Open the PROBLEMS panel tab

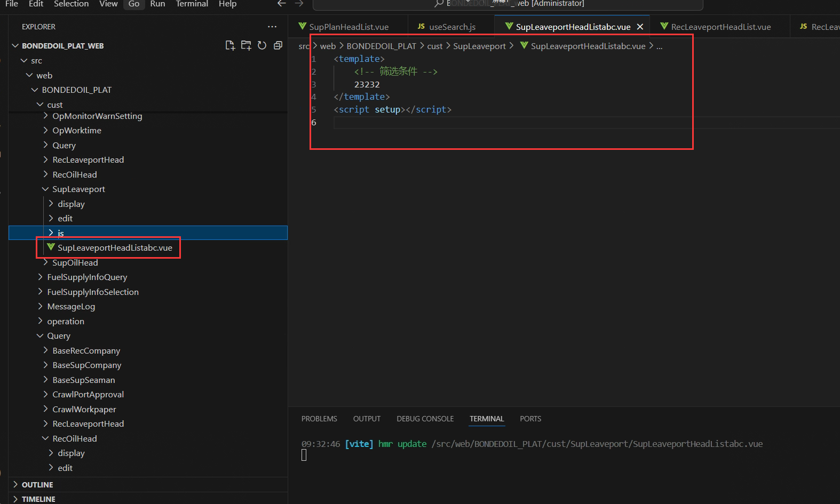(319, 419)
